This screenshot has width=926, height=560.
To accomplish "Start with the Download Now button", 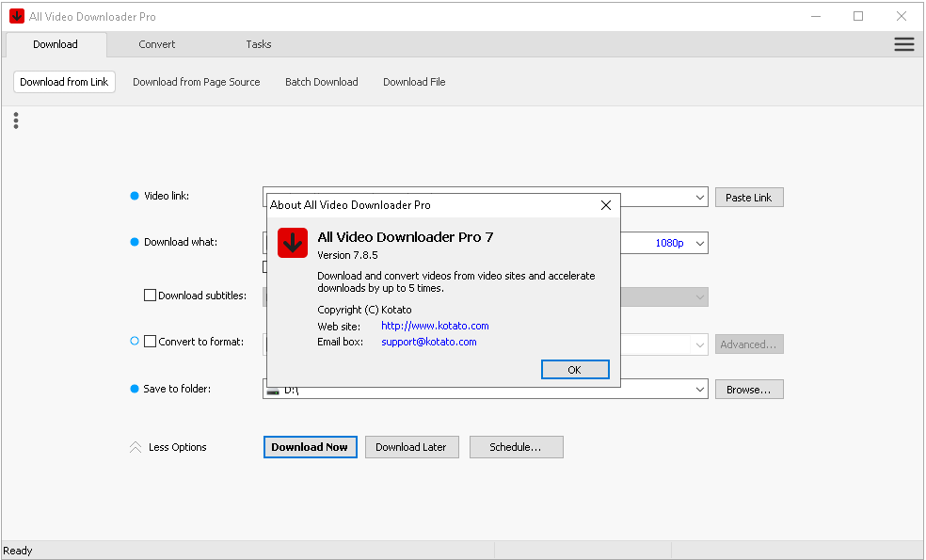I will tap(310, 447).
